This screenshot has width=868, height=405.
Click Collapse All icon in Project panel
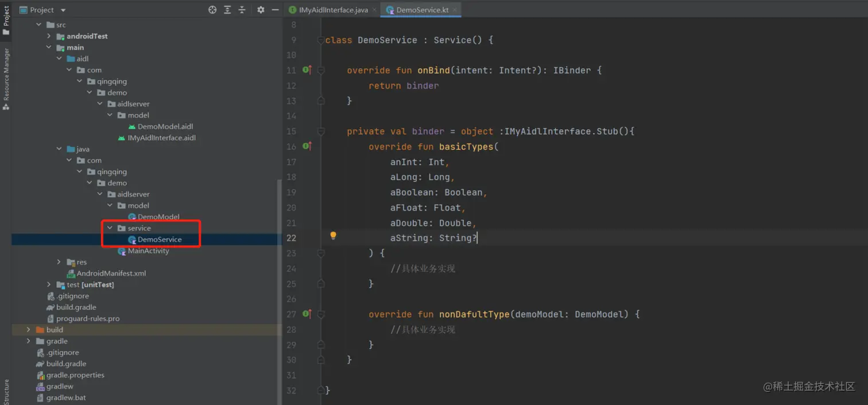pyautogui.click(x=242, y=10)
